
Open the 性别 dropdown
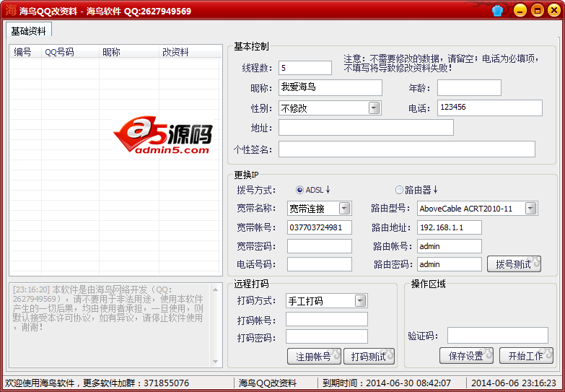(x=375, y=108)
